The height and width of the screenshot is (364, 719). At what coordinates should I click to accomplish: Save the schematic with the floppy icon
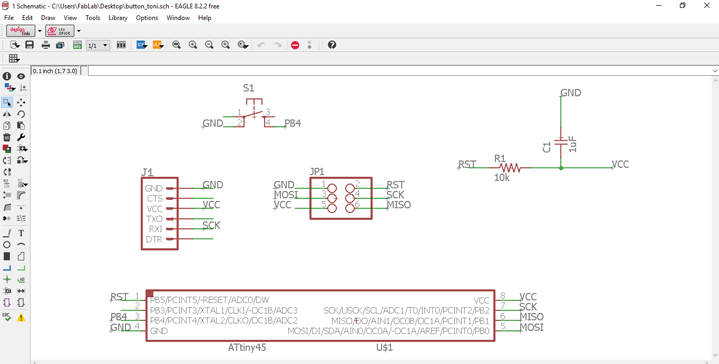pos(29,45)
